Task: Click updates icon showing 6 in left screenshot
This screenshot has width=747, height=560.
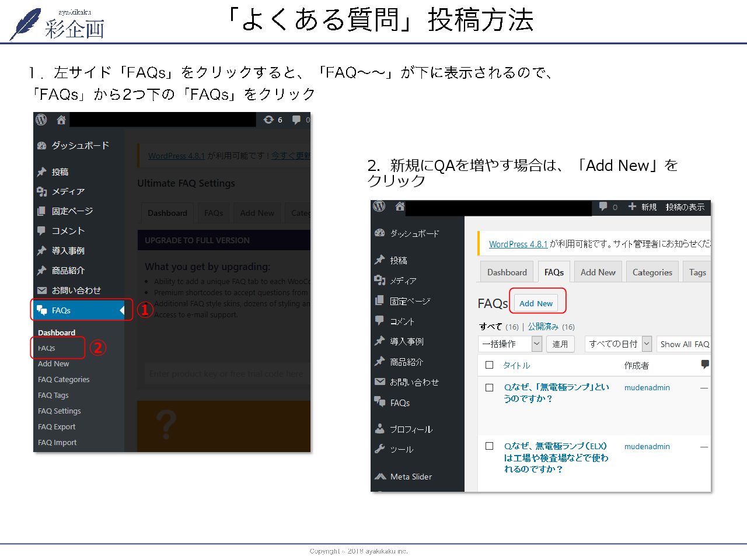Action: (x=273, y=120)
